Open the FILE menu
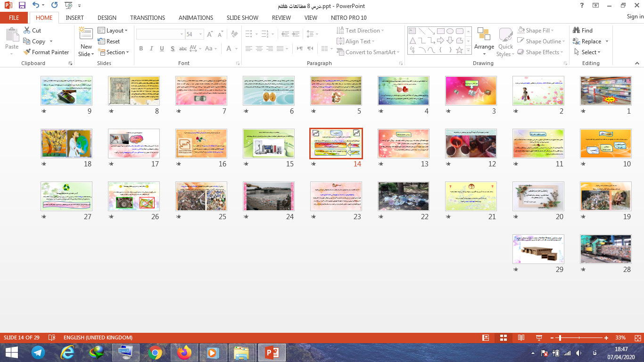 [x=14, y=17]
